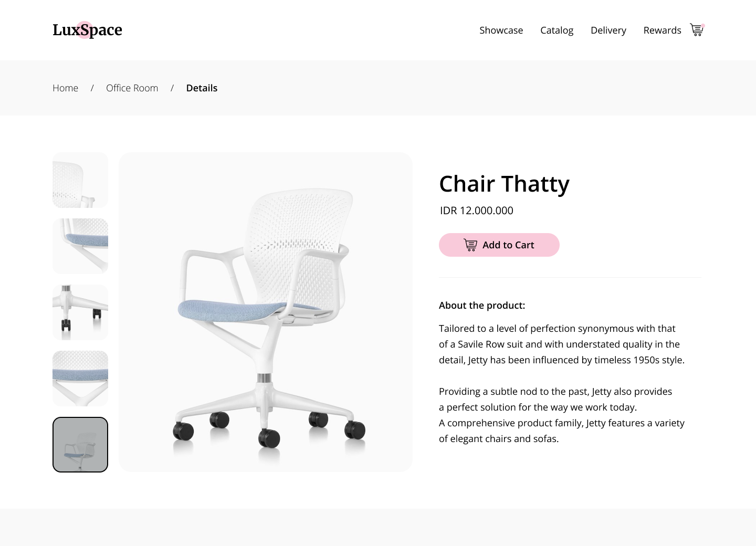The width and height of the screenshot is (756, 546).
Task: Click the LuxSpace logo
Action: point(87,30)
